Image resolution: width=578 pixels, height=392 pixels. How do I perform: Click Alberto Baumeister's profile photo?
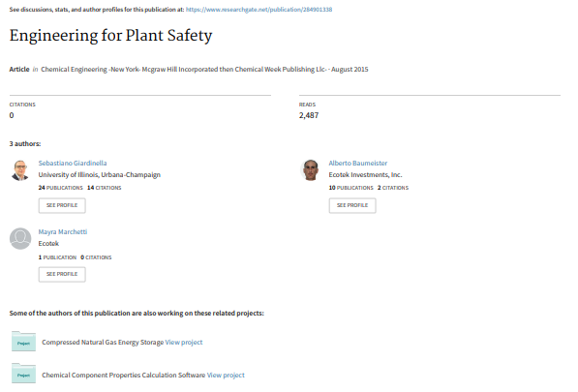[311, 170]
